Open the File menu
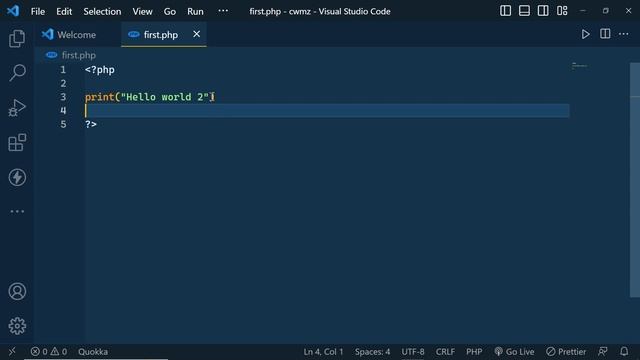 38,11
